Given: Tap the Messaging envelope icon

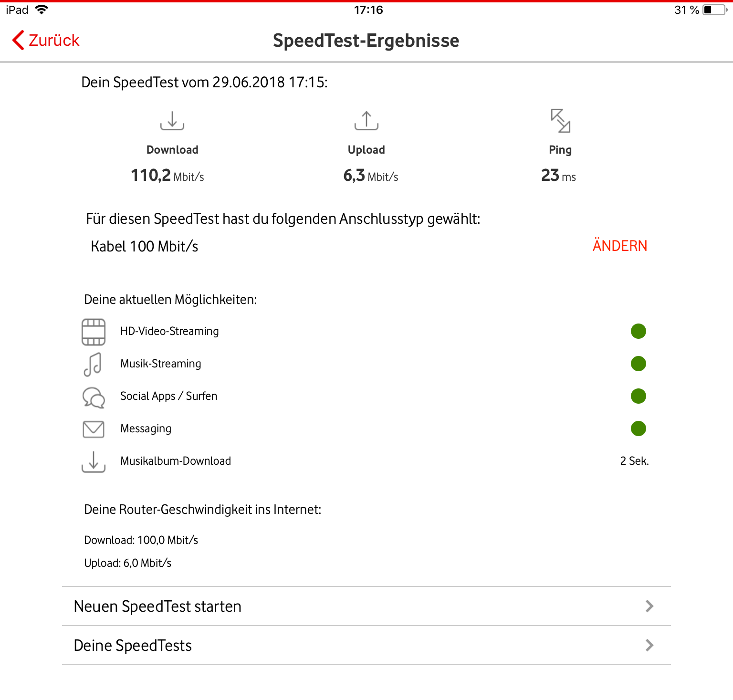Looking at the screenshot, I should click(x=94, y=429).
